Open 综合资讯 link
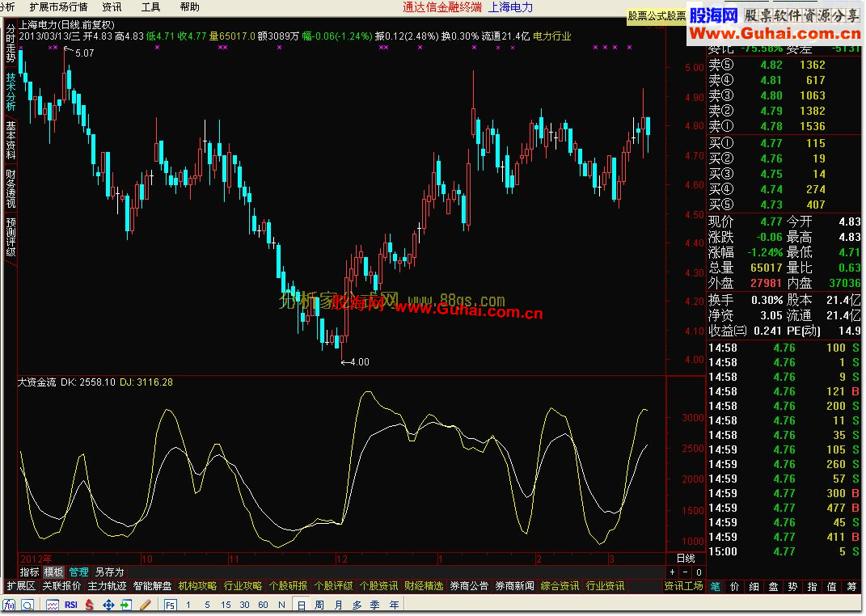The image size is (866, 616). point(560,586)
